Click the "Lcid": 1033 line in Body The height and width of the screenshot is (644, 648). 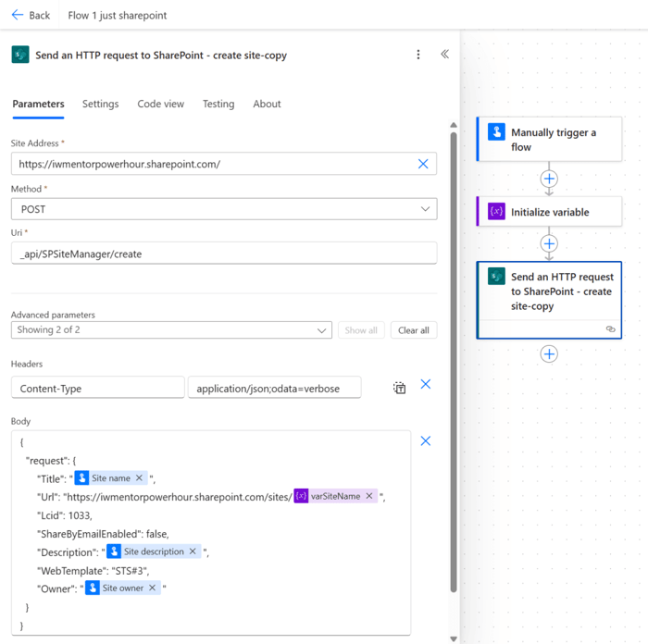65,515
